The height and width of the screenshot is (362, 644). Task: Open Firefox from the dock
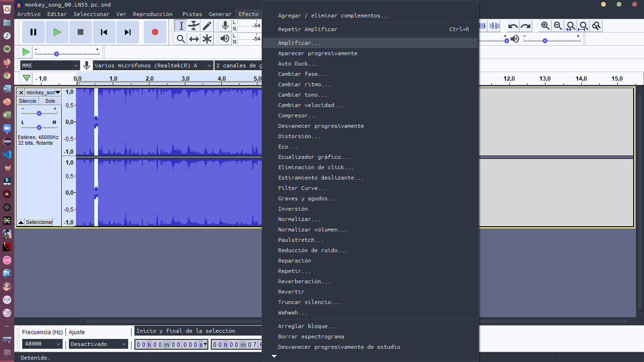click(7, 62)
